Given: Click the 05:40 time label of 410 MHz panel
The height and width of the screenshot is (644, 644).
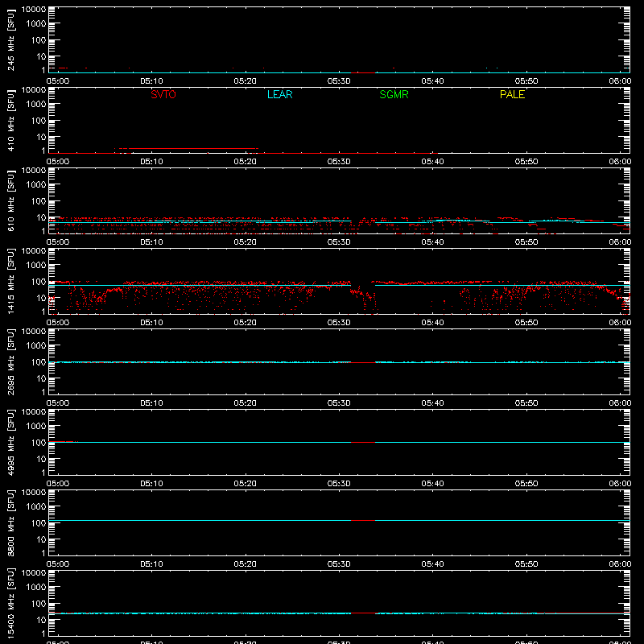Looking at the screenshot, I should [432, 162].
